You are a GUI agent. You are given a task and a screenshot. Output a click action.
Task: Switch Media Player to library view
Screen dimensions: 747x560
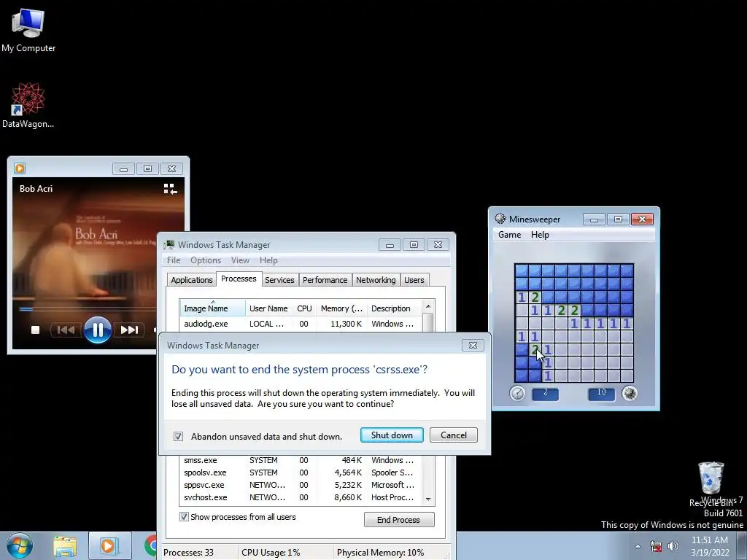click(x=170, y=189)
